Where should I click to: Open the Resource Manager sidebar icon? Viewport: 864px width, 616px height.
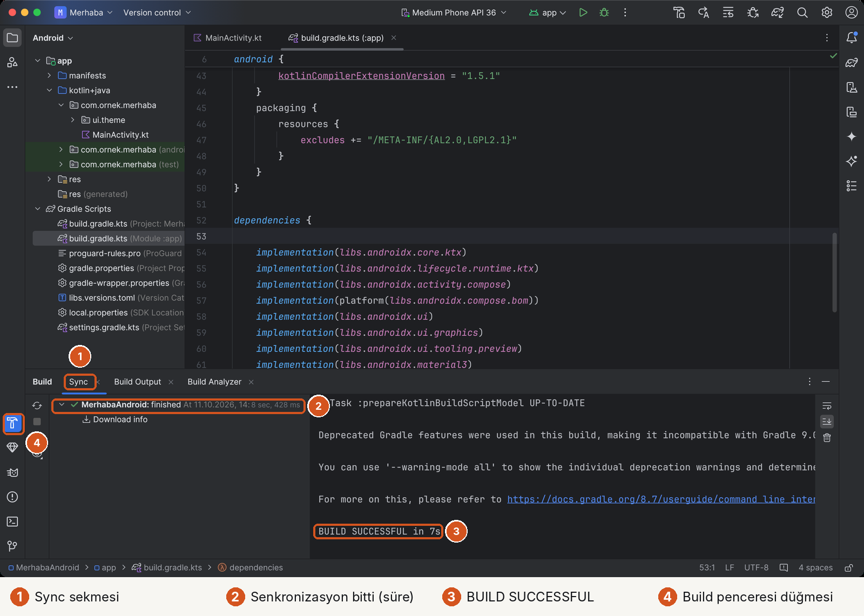point(12,63)
